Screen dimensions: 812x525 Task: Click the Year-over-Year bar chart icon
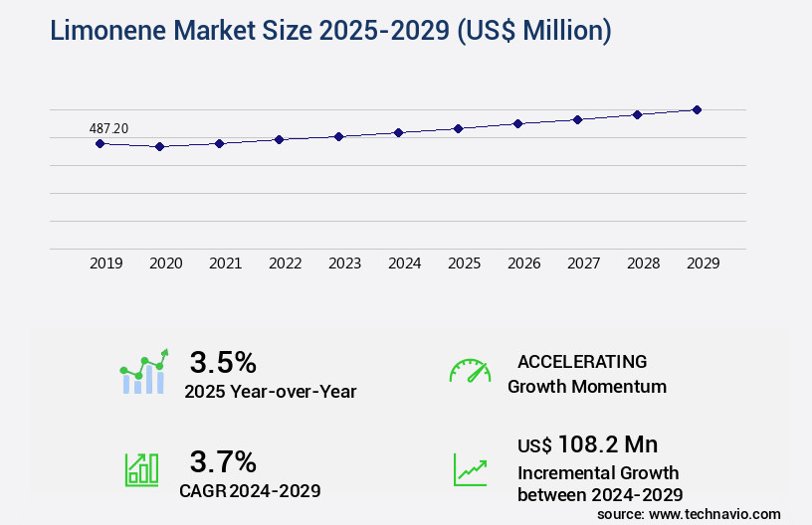pos(144,373)
